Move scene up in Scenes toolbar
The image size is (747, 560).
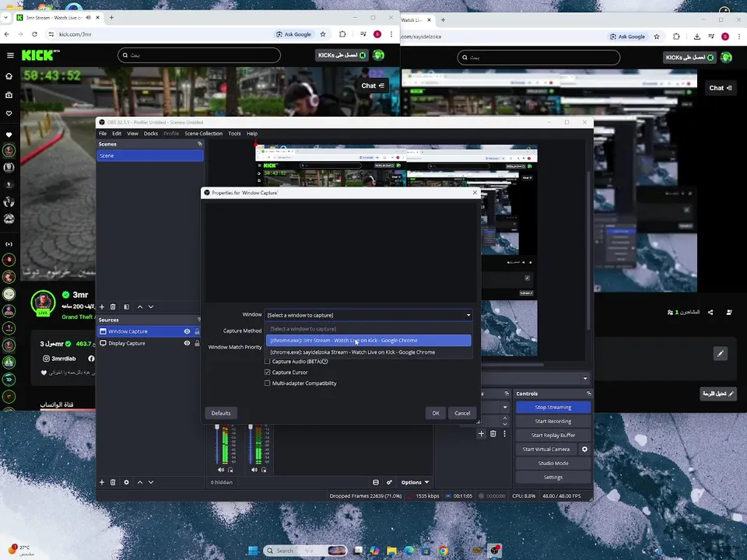tap(139, 306)
